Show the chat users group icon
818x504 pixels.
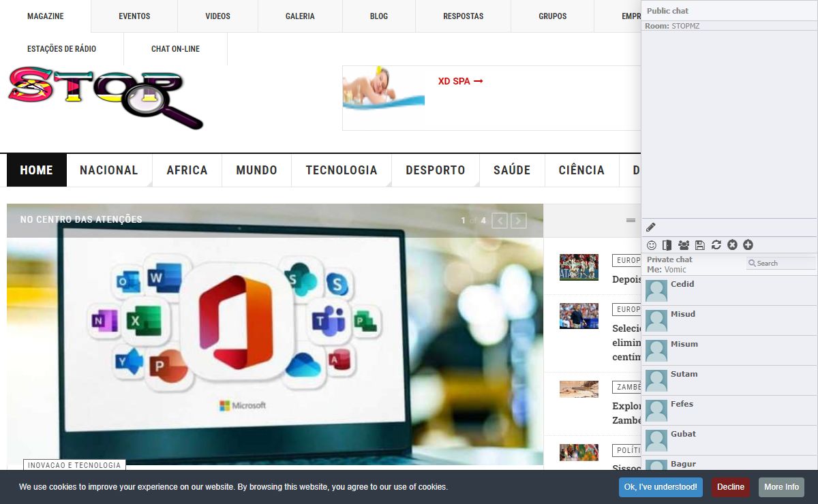pos(683,245)
